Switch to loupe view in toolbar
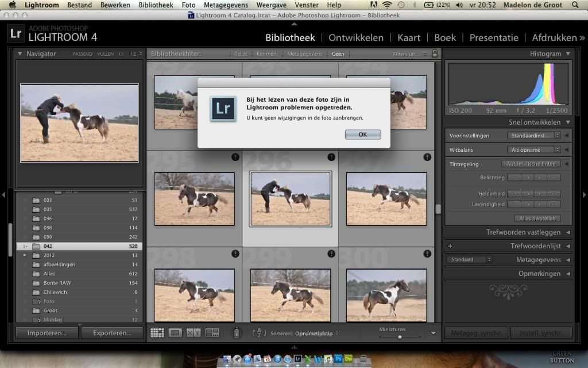This screenshot has height=368, width=588. (x=175, y=333)
